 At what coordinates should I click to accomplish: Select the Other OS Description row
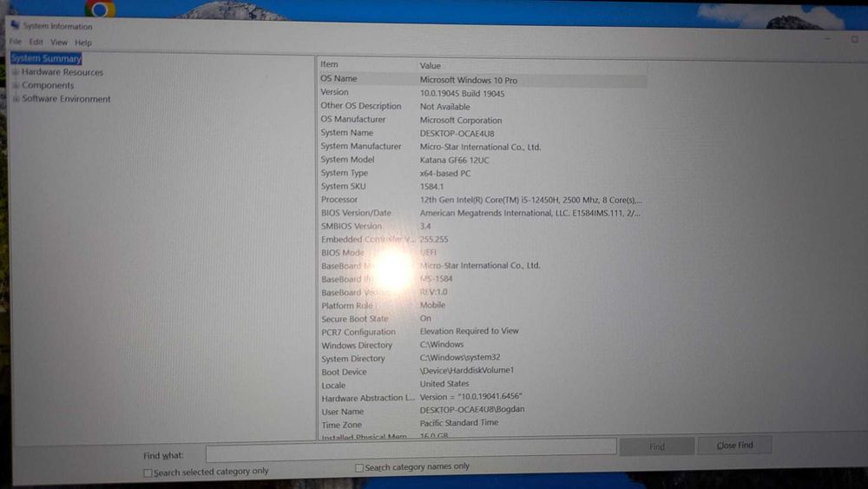click(482, 106)
